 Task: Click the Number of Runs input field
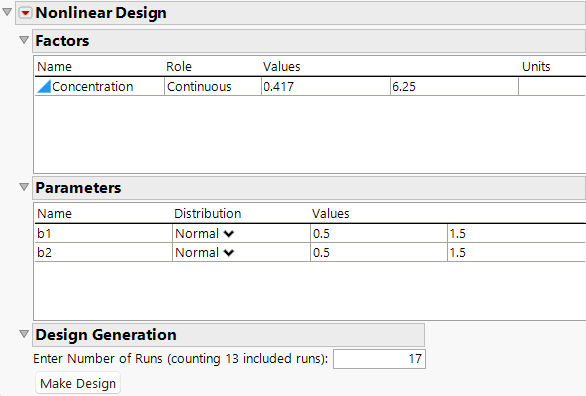(379, 359)
